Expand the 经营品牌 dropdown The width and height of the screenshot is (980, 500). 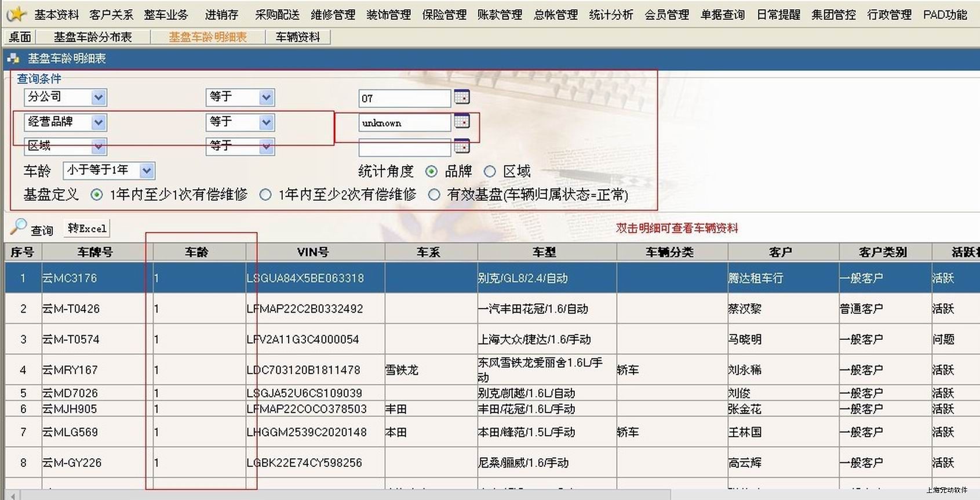point(99,122)
